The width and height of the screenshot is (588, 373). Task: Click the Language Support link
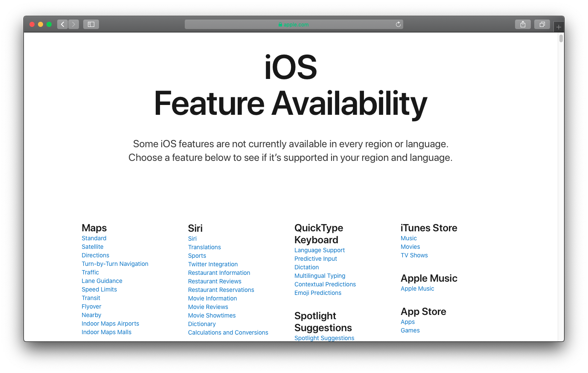tap(320, 250)
